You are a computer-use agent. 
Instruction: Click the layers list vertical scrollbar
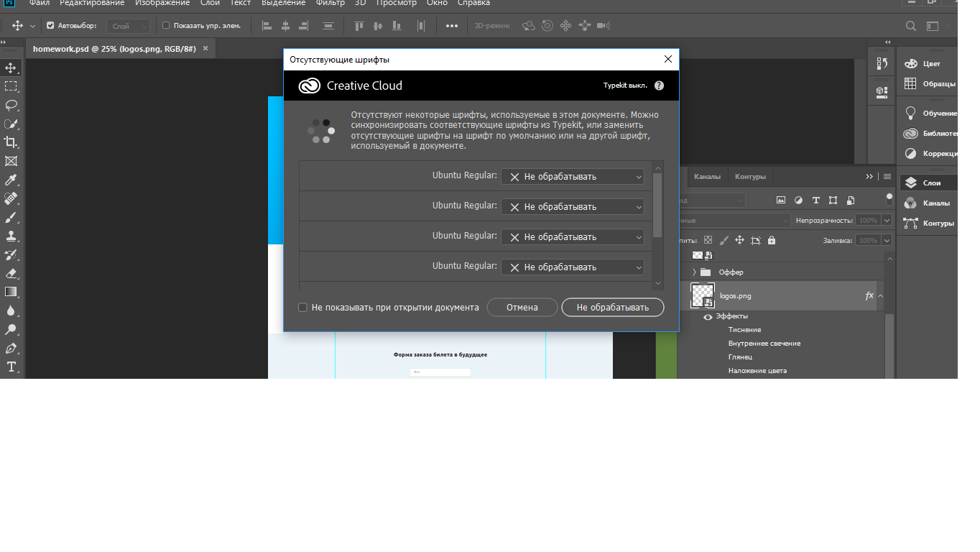pos(889,345)
